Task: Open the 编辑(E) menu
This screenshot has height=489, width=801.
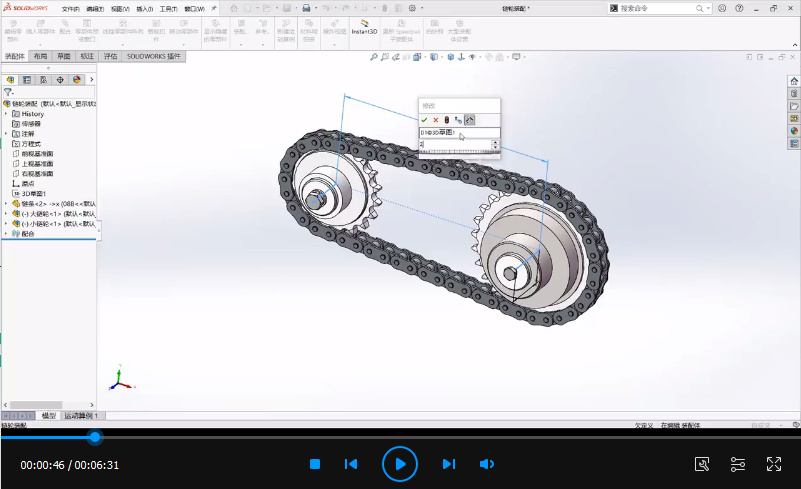Action: pyautogui.click(x=95, y=9)
